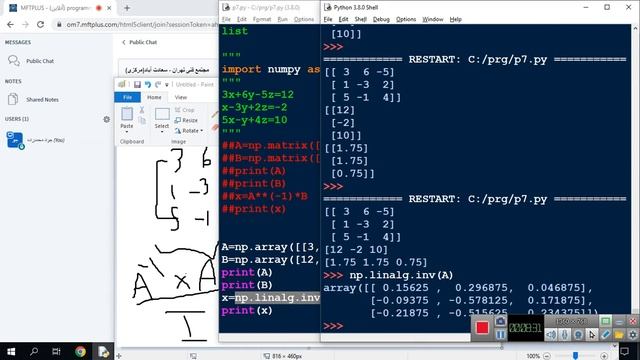This screenshot has width=640, height=360.
Task: Open recordings folder from recorder toolbar
Action: [x=619, y=335]
